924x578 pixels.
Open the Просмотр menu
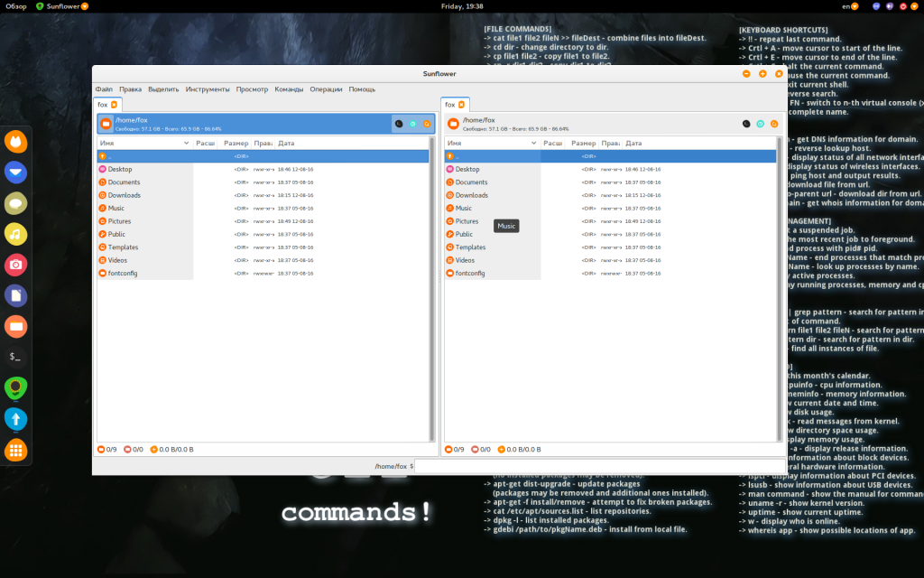coord(252,89)
